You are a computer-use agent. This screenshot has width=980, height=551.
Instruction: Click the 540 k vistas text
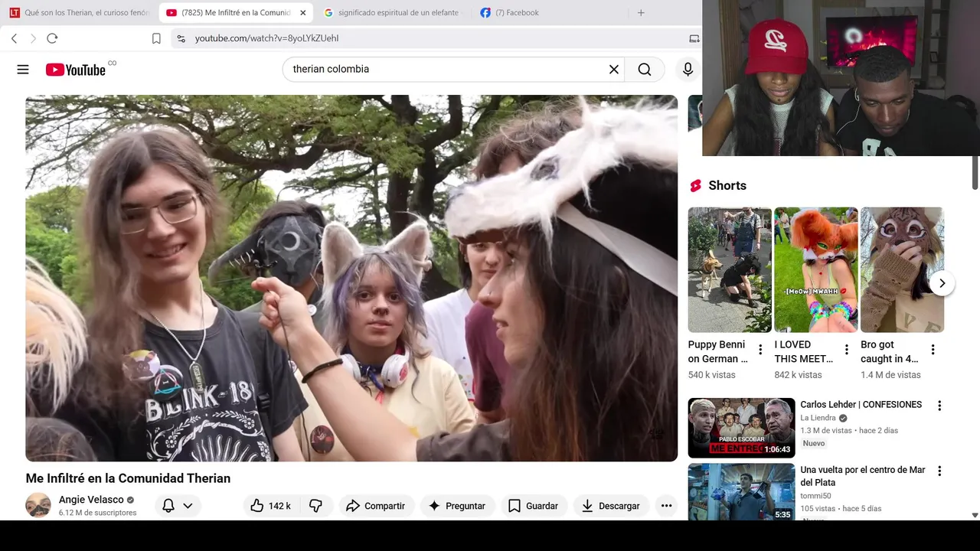point(711,375)
